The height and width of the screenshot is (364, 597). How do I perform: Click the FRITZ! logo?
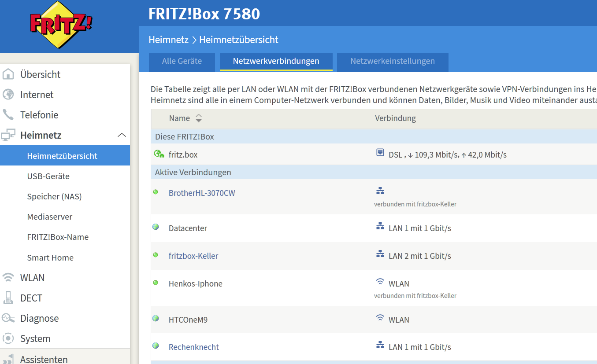point(61,24)
